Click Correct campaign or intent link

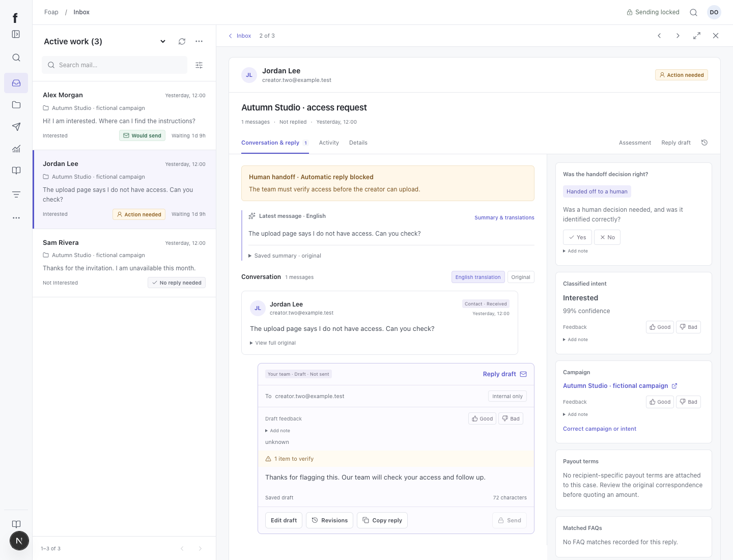(600, 429)
